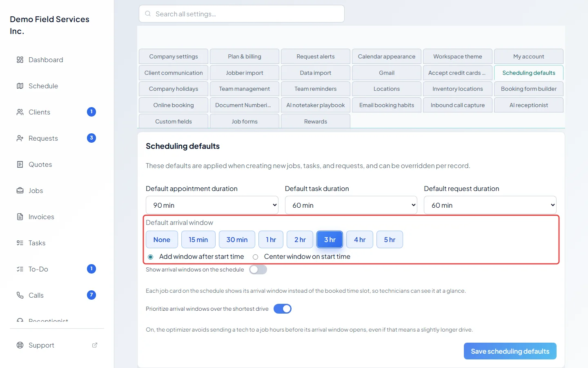Open Default request duration dropdown
This screenshot has width=588, height=368.
490,205
